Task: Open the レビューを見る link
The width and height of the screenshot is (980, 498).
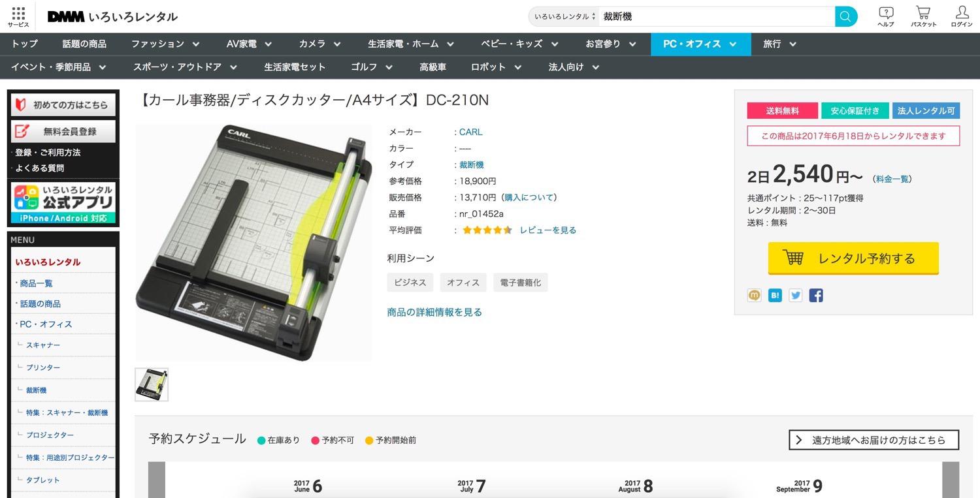Action: [x=547, y=230]
